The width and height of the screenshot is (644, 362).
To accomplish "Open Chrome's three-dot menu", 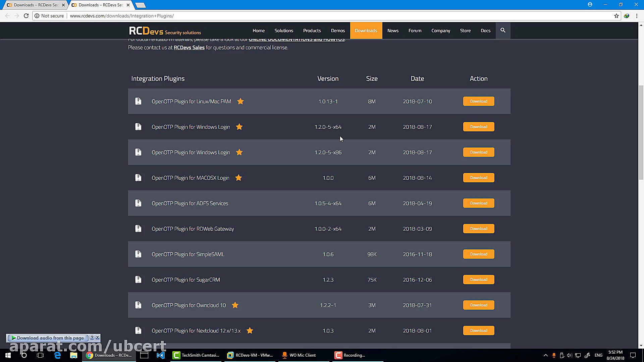I will pyautogui.click(x=637, y=16).
